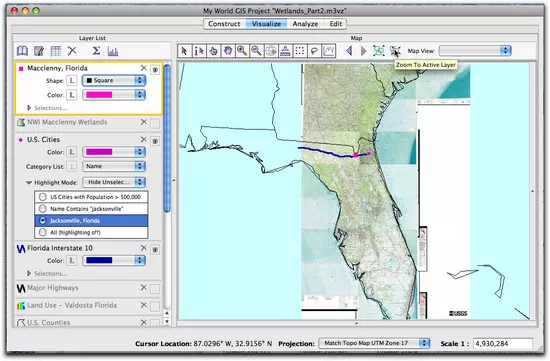Screen dimensions: 550x361
Task: Switch to the Analyze tab
Action: click(305, 24)
